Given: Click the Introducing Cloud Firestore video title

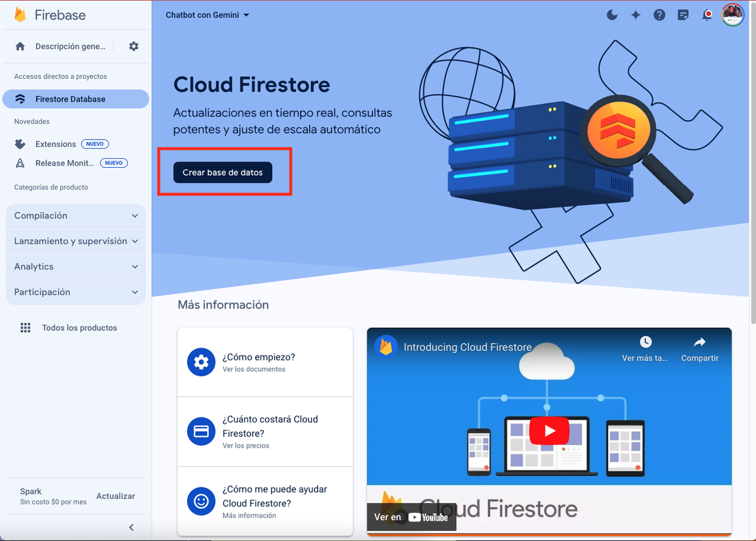Looking at the screenshot, I should pyautogui.click(x=467, y=347).
